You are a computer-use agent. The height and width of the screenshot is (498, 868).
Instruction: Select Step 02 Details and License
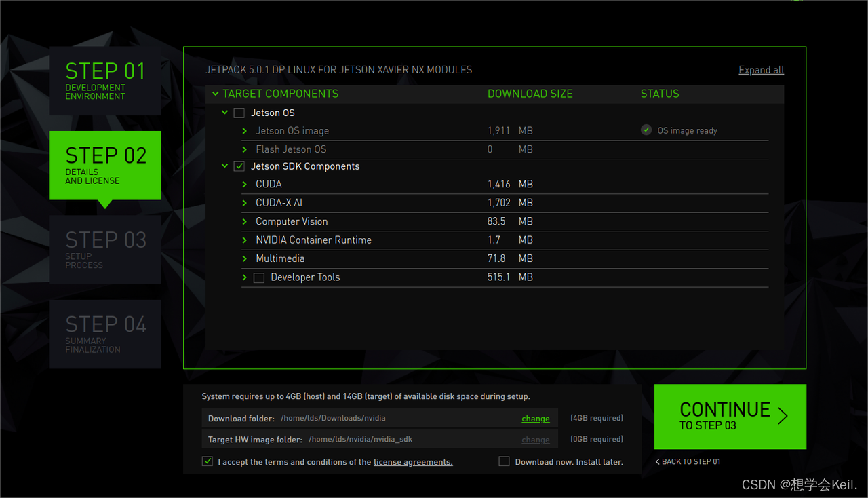[x=105, y=166]
